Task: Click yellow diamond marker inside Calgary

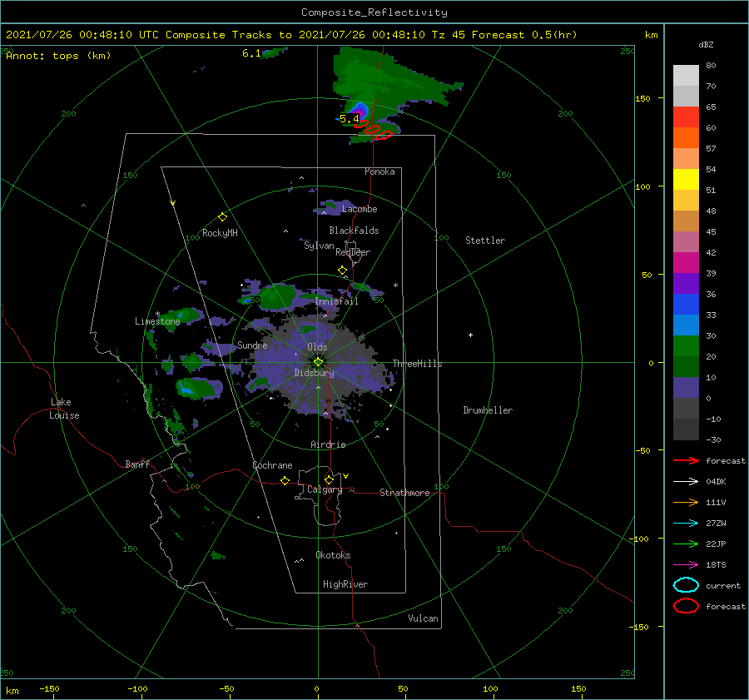Action: [x=329, y=479]
